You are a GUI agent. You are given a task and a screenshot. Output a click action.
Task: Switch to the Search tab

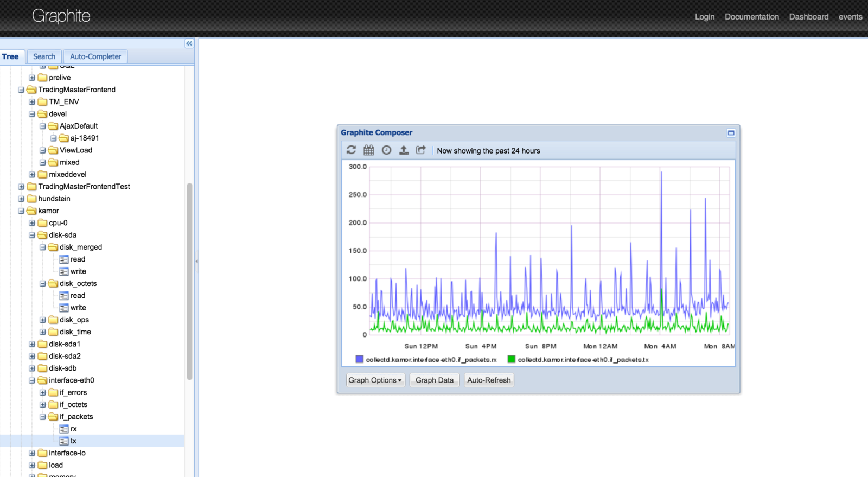44,56
